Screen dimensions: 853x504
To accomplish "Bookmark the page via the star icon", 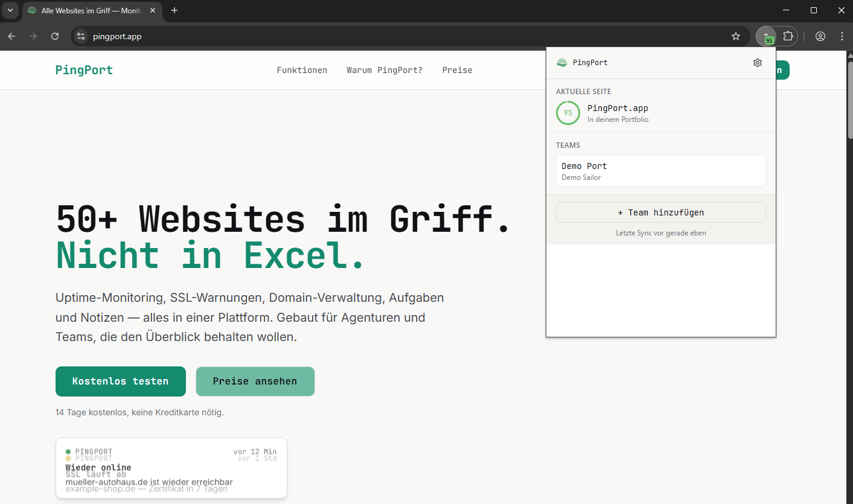I will tap(736, 36).
